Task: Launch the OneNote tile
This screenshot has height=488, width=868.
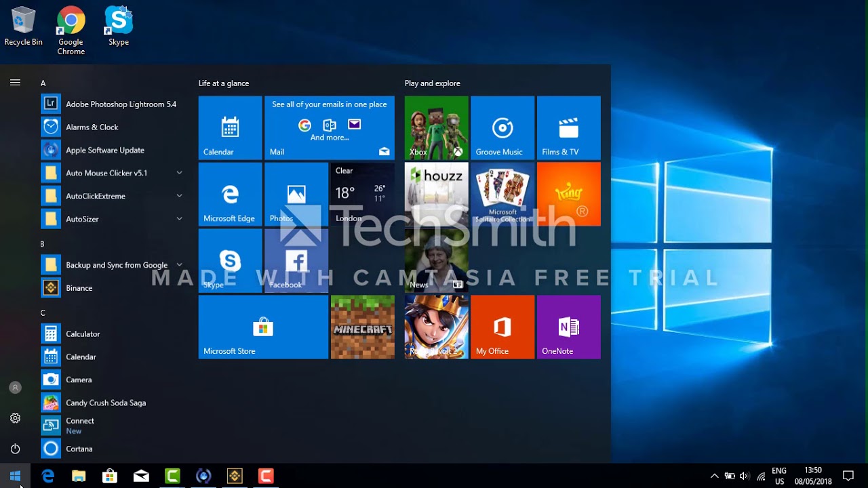Action: (x=569, y=327)
